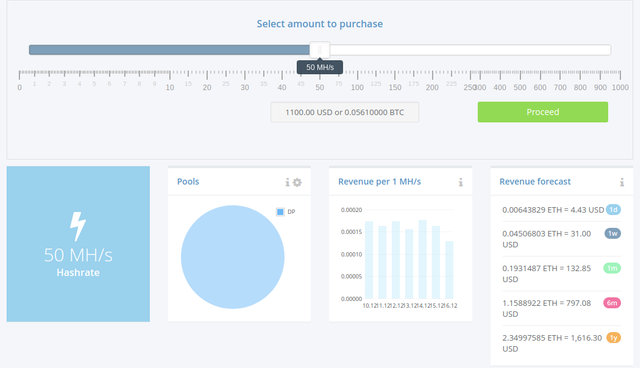Image resolution: width=640 pixels, height=368 pixels.
Task: Click the Select amount to purchase heading
Action: [320, 24]
